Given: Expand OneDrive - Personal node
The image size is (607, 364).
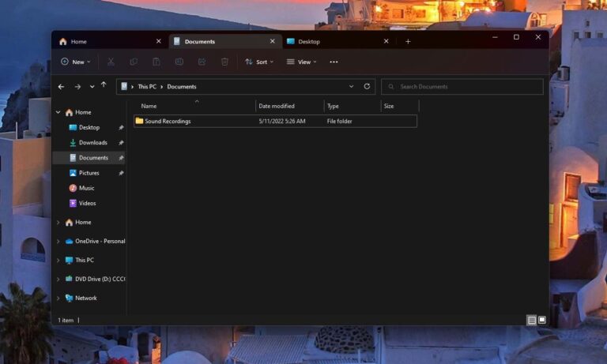Looking at the screenshot, I should point(58,242).
